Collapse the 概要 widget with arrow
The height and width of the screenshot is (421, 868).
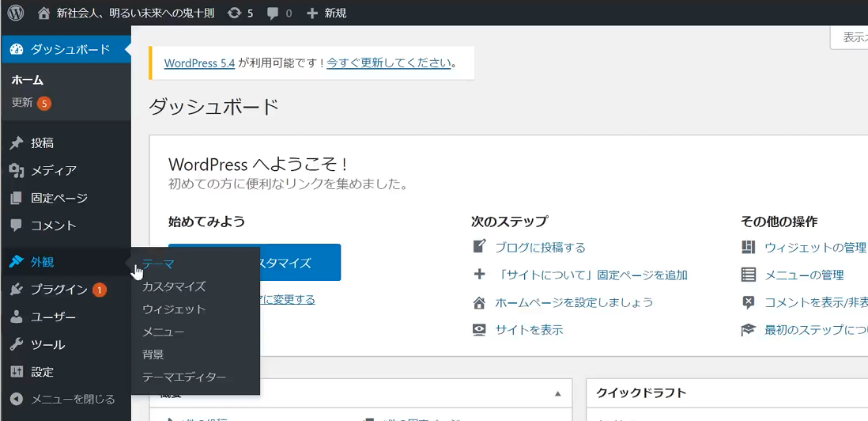click(x=558, y=394)
